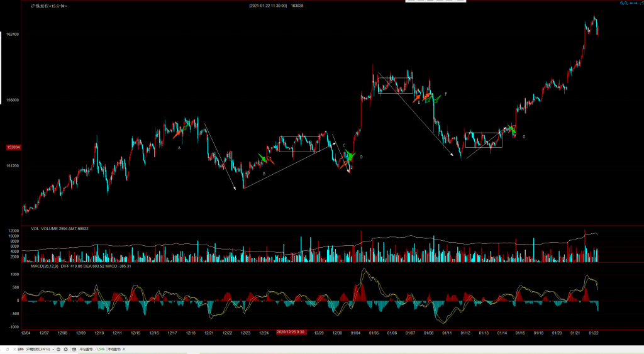Click the 沪镍加权<15分钟> chart title

tap(49, 6)
